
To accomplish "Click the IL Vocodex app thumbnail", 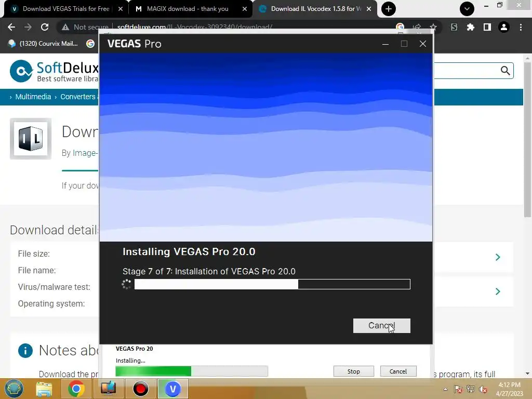I will [31, 139].
